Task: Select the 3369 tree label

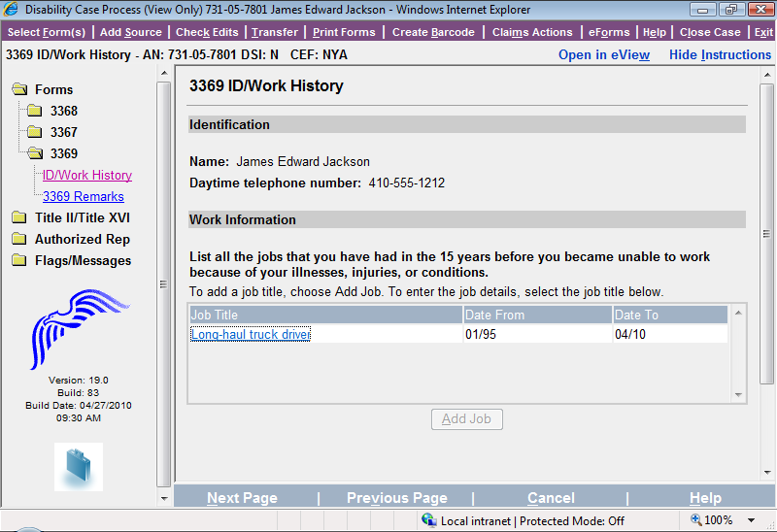Action: point(64,153)
